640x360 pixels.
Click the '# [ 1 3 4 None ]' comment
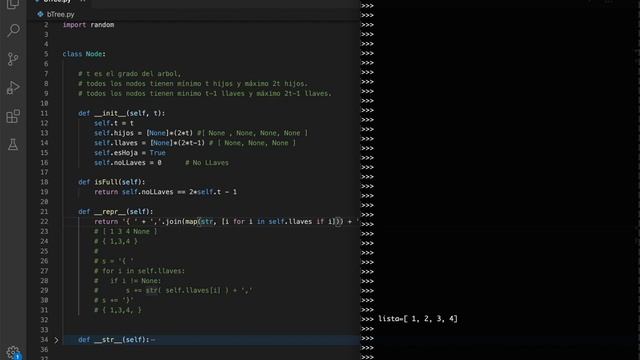(125, 231)
